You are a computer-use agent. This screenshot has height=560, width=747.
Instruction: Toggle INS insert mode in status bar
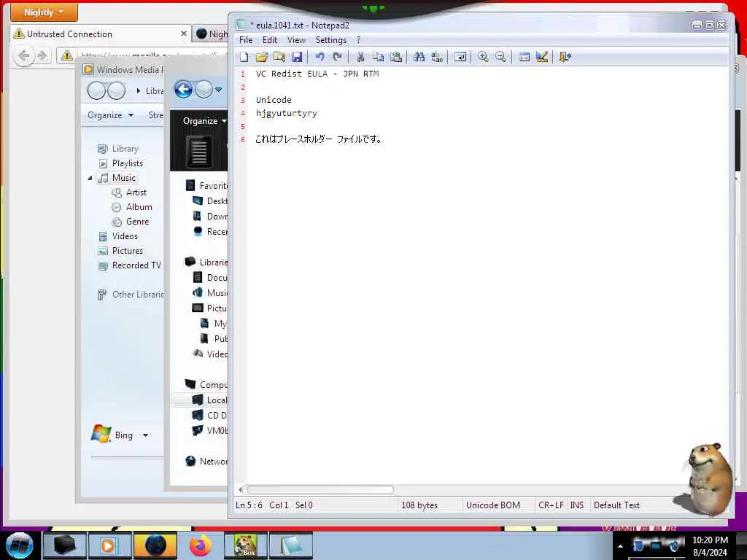coord(577,505)
